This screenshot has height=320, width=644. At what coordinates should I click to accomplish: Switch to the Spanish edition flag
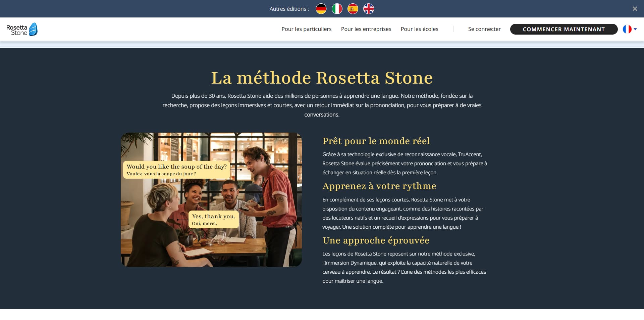353,9
